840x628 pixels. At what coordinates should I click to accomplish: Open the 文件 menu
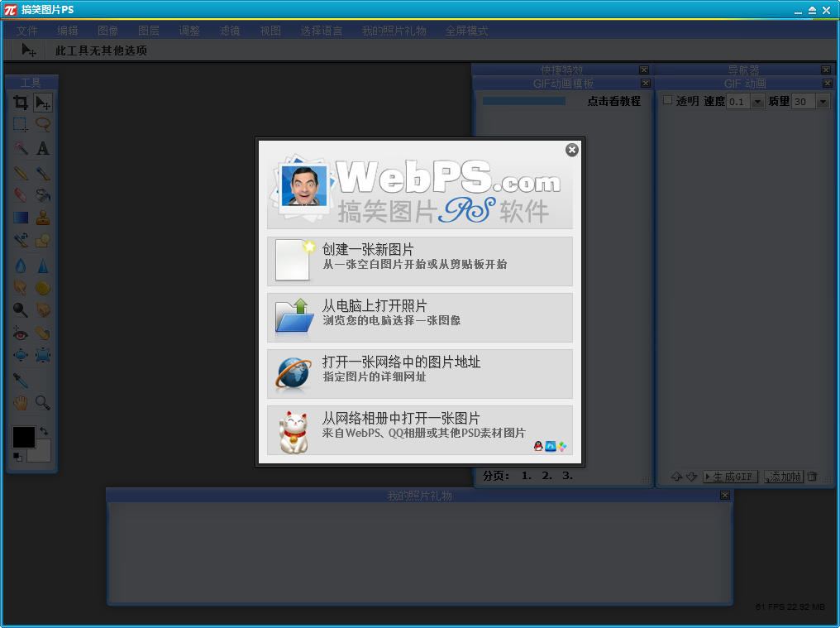coord(26,31)
